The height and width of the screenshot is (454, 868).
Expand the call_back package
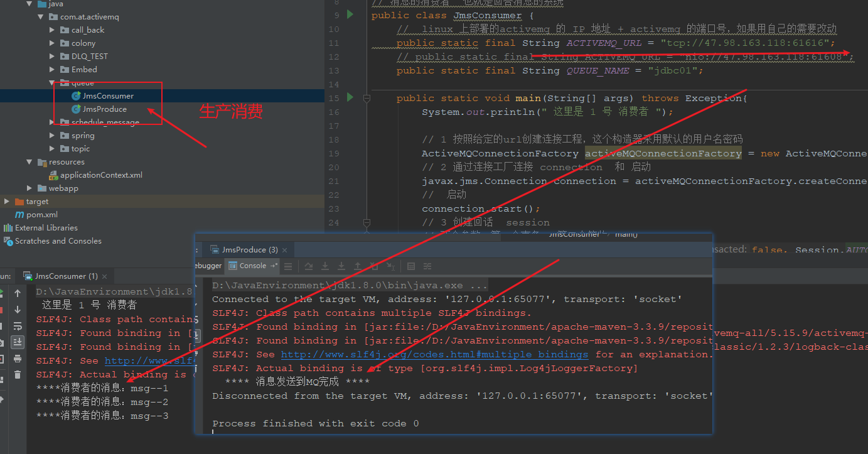point(52,30)
